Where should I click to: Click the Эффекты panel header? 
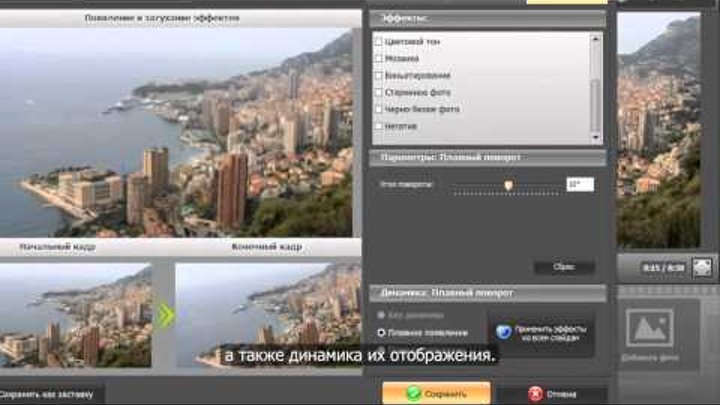click(x=487, y=19)
